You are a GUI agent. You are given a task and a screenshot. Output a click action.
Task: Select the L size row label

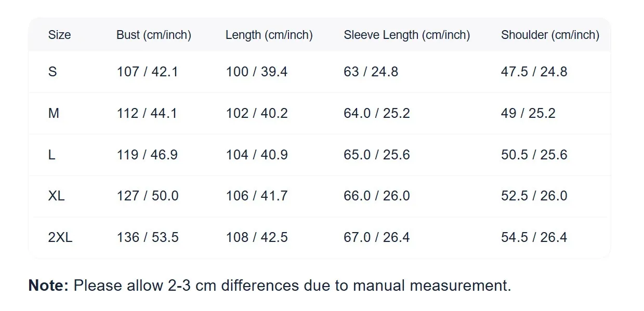[x=52, y=155]
